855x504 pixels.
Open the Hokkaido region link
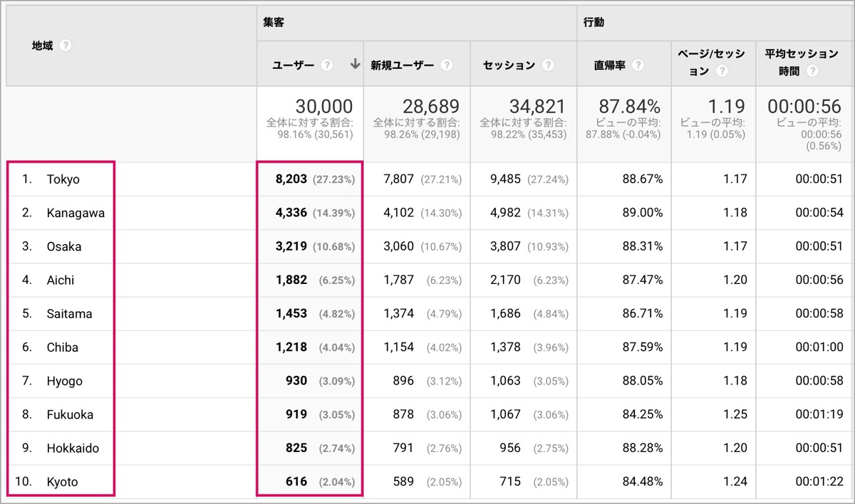(73, 448)
